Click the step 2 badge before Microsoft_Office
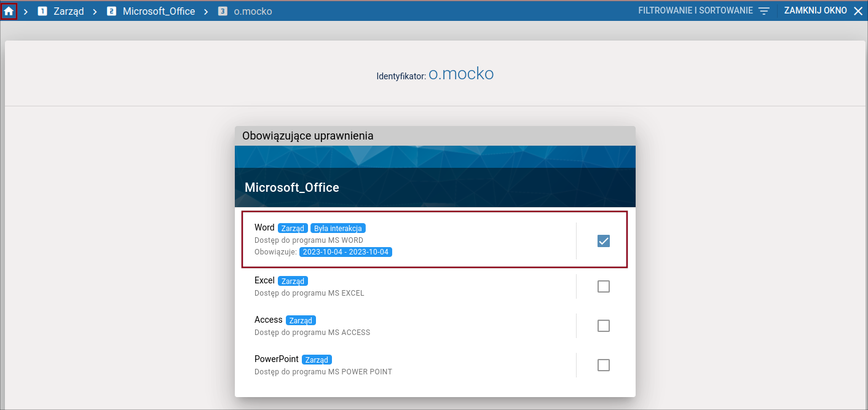This screenshot has height=410, width=868. (x=111, y=11)
